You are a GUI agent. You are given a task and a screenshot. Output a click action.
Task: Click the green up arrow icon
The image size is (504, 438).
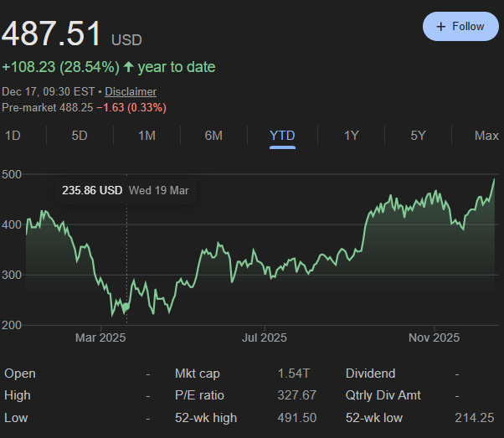point(128,67)
